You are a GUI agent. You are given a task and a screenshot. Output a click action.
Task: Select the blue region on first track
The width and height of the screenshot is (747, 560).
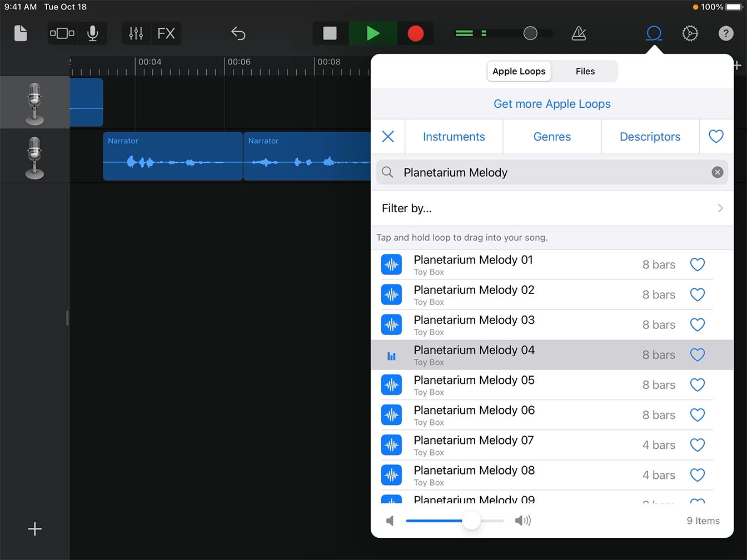(86, 102)
